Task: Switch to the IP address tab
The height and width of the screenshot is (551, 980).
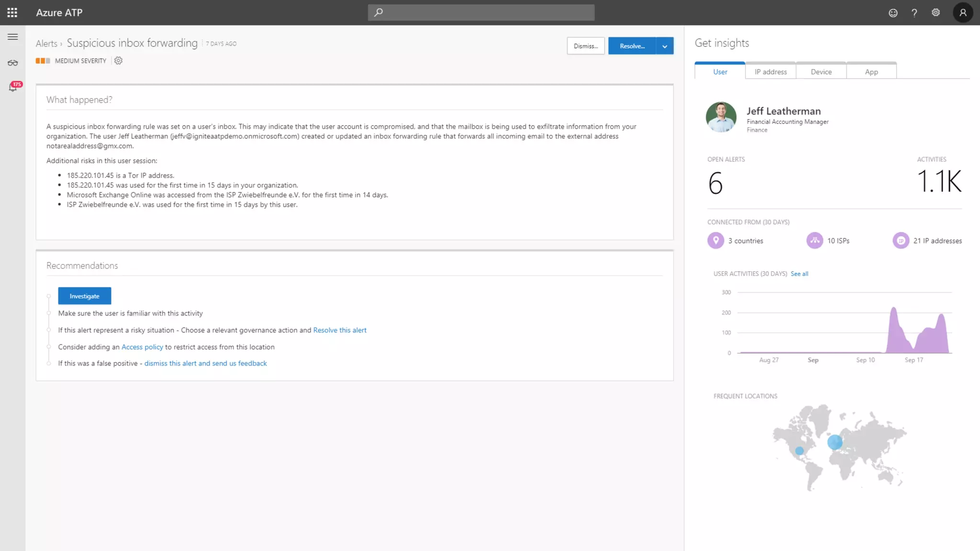Action: [770, 72]
